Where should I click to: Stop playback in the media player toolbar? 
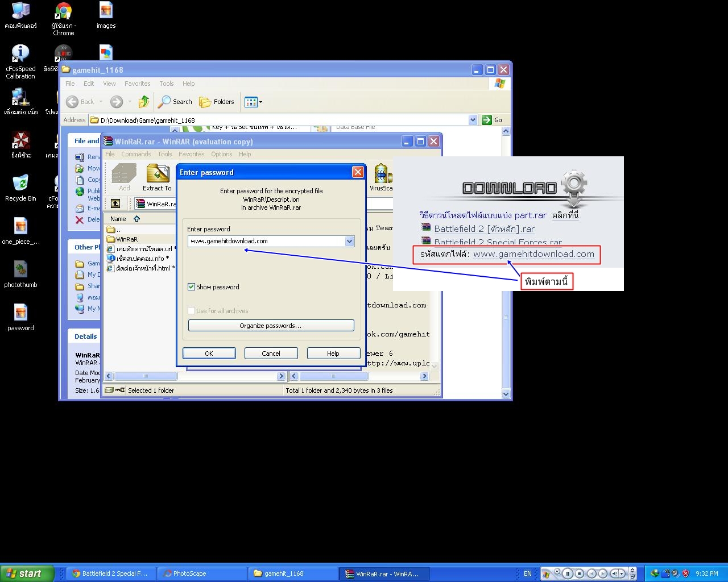coord(579,573)
